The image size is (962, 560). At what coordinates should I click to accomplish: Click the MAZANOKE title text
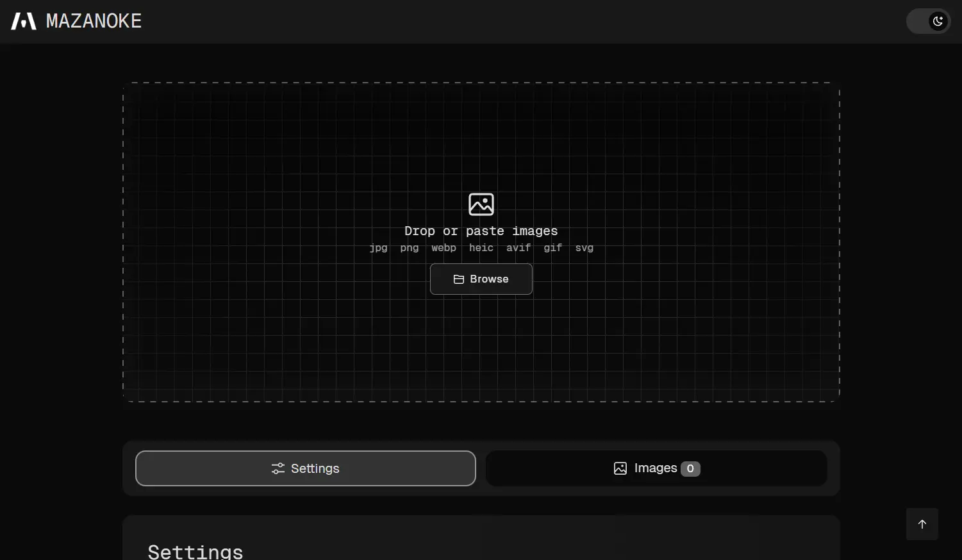tap(94, 21)
